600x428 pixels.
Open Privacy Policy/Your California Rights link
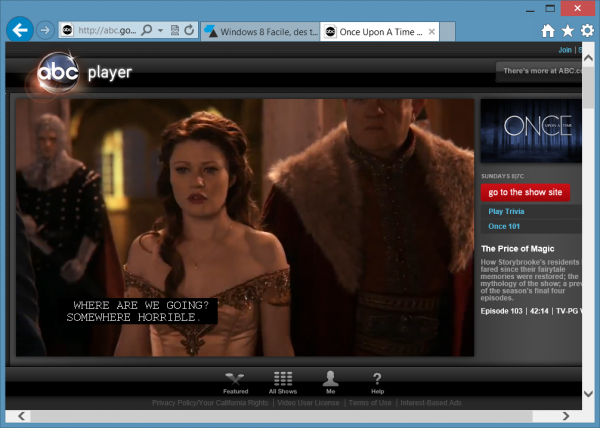coord(210,403)
